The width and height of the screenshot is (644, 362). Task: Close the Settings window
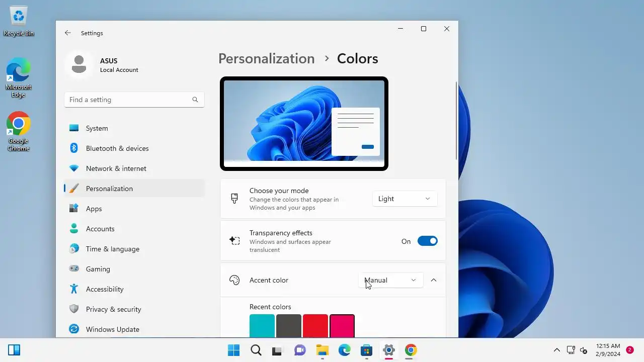447,29
